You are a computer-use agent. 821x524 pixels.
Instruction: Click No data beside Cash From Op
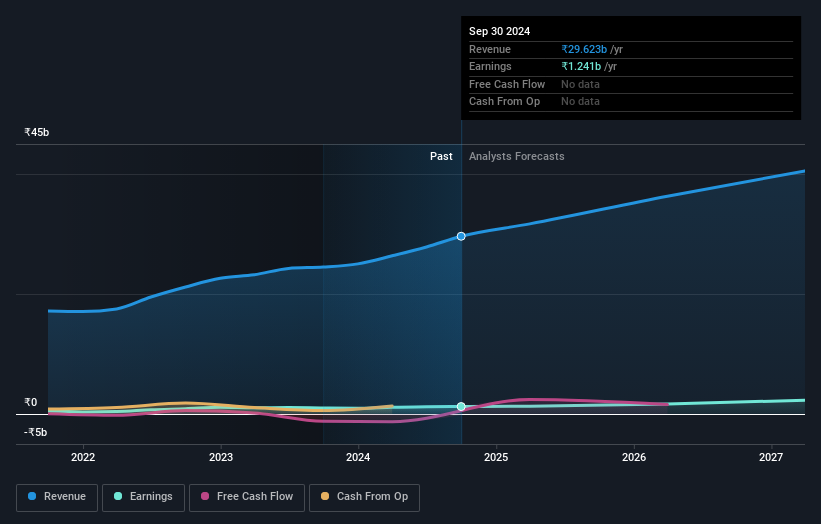click(x=580, y=102)
